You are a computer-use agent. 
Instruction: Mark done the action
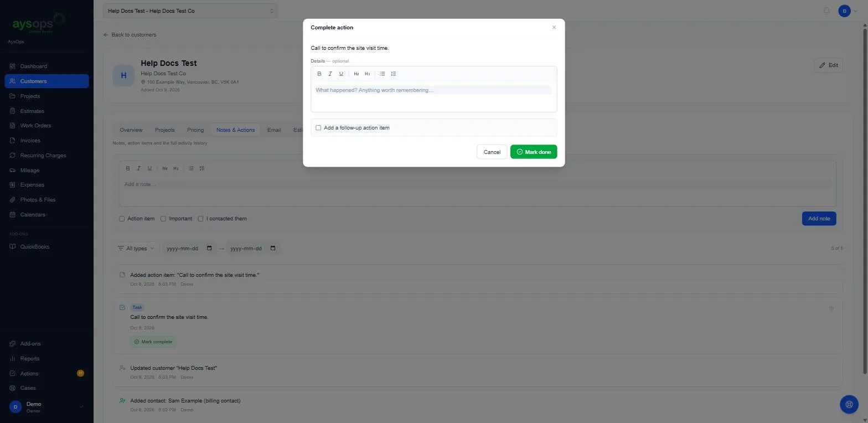(x=534, y=152)
